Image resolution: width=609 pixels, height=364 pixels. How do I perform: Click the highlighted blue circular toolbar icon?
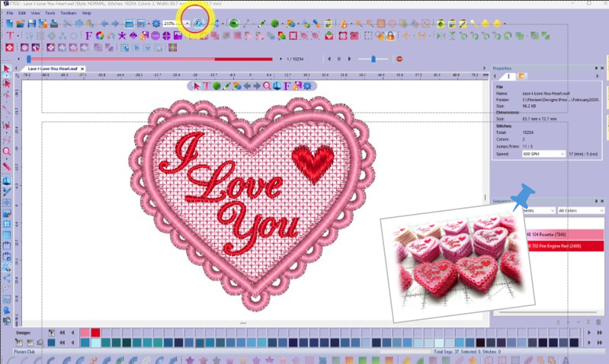[x=197, y=24]
